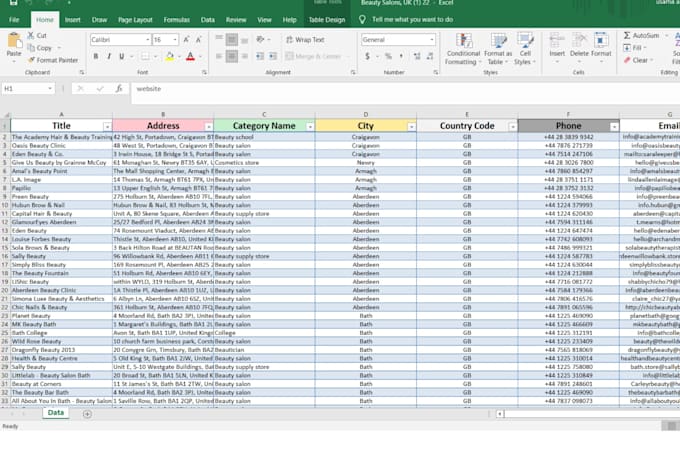
Task: Toggle Italic formatting
Action: [x=109, y=56]
